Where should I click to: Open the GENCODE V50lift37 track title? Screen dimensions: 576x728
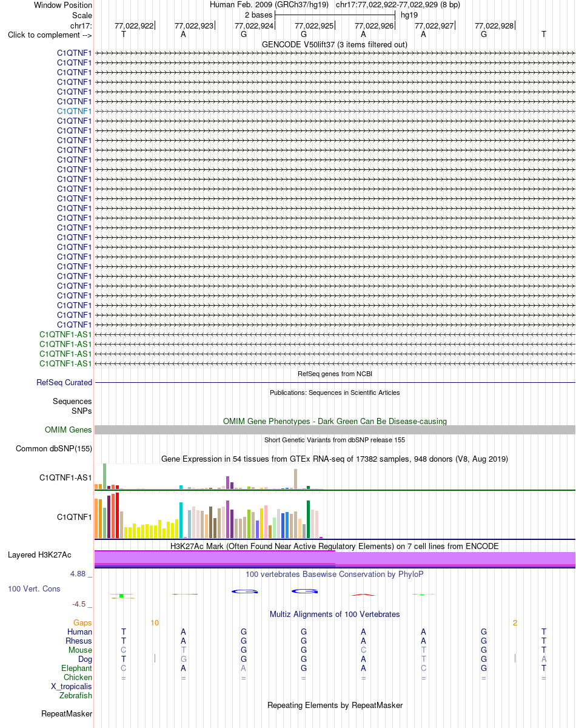click(335, 44)
